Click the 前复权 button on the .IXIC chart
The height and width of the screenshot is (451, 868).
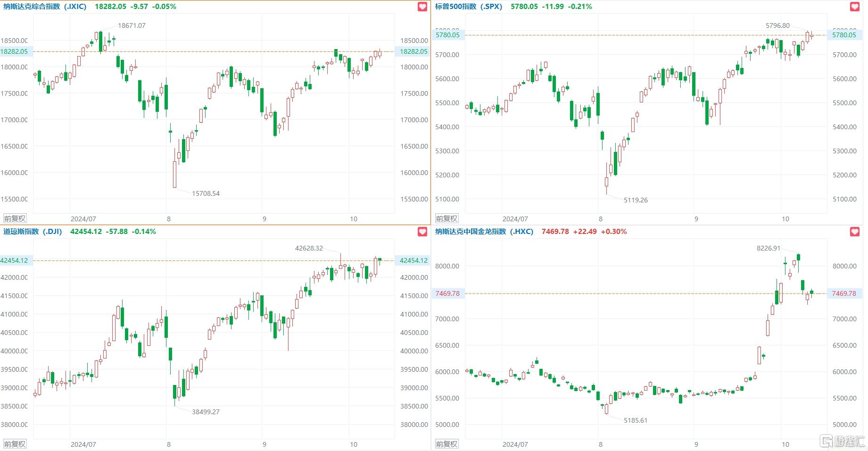15,218
